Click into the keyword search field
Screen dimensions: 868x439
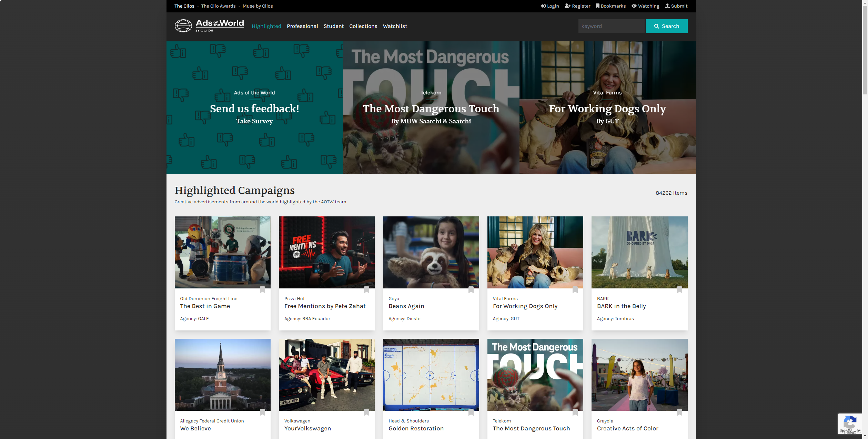[611, 26]
